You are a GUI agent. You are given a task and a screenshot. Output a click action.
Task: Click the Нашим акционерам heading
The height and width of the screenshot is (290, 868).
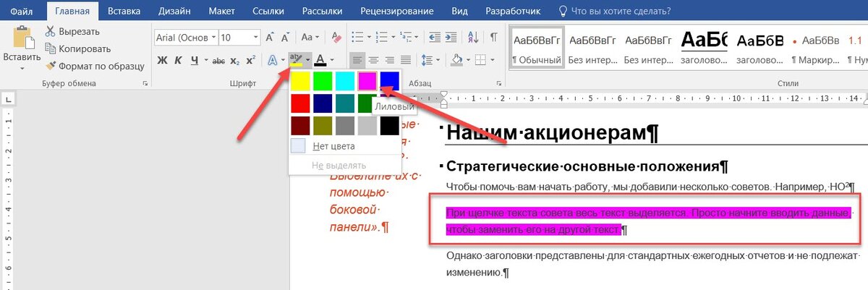[x=553, y=133]
